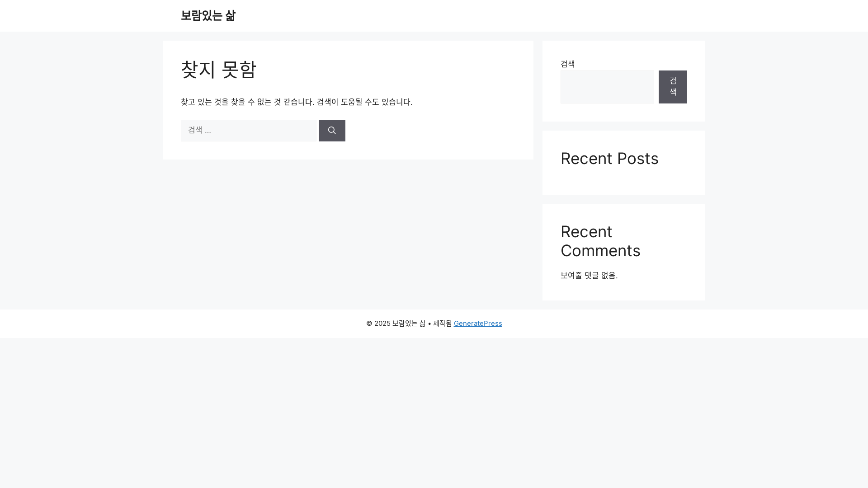
Task: Click the Recent Posts widget heading
Action: tap(609, 159)
